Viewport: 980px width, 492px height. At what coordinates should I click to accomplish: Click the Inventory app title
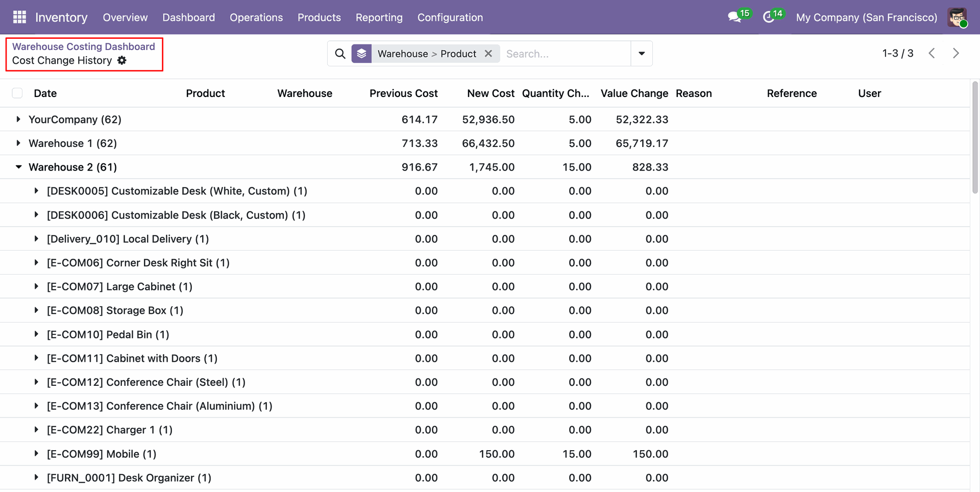click(61, 17)
